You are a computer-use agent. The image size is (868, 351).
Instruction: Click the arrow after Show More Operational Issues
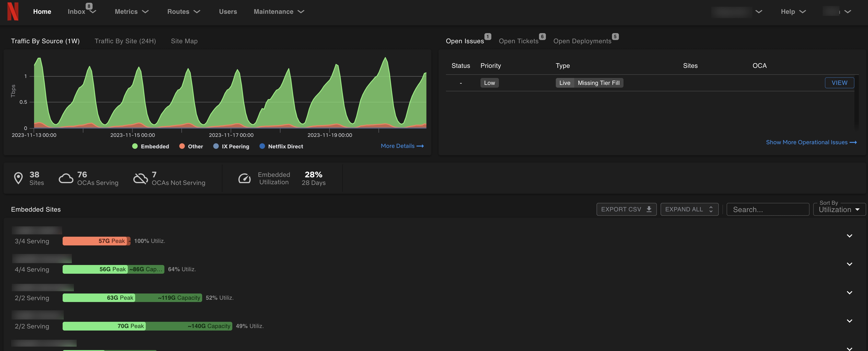tap(853, 142)
